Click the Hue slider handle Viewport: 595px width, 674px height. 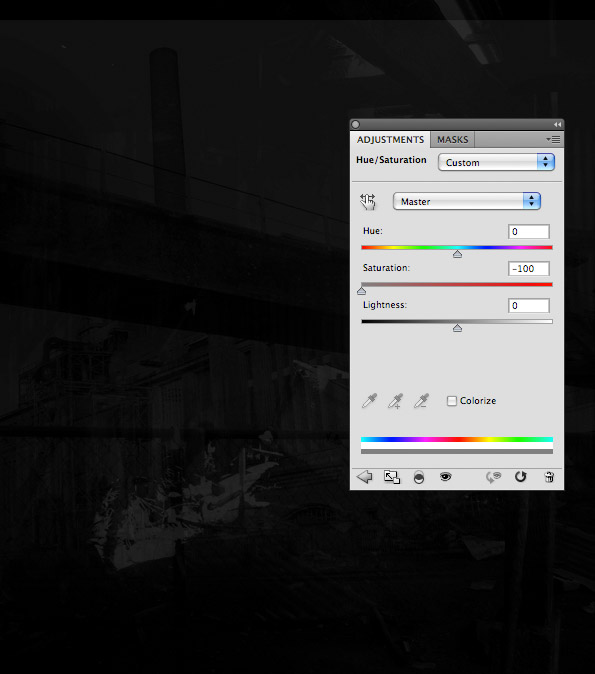pos(457,254)
